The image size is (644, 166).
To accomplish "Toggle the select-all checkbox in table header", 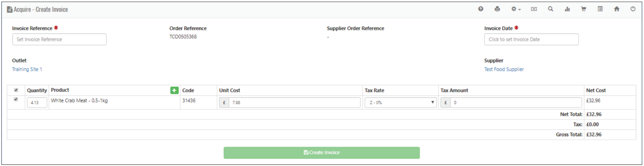I will 16,90.
